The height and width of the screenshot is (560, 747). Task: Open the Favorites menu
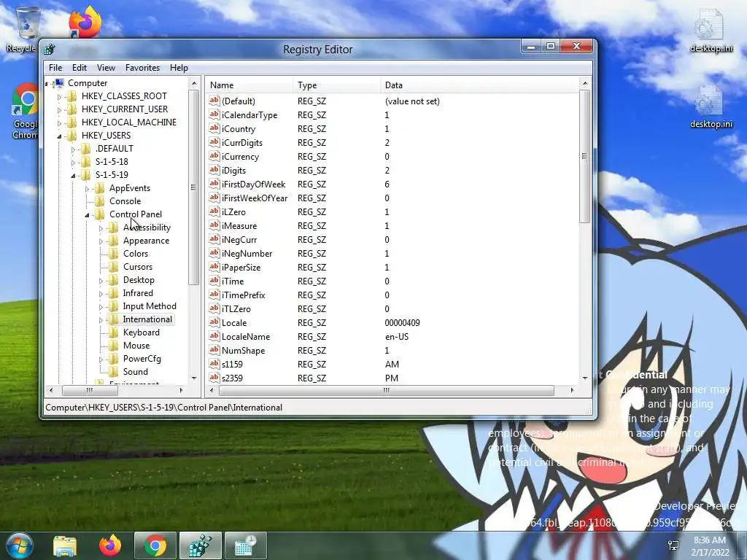click(142, 68)
